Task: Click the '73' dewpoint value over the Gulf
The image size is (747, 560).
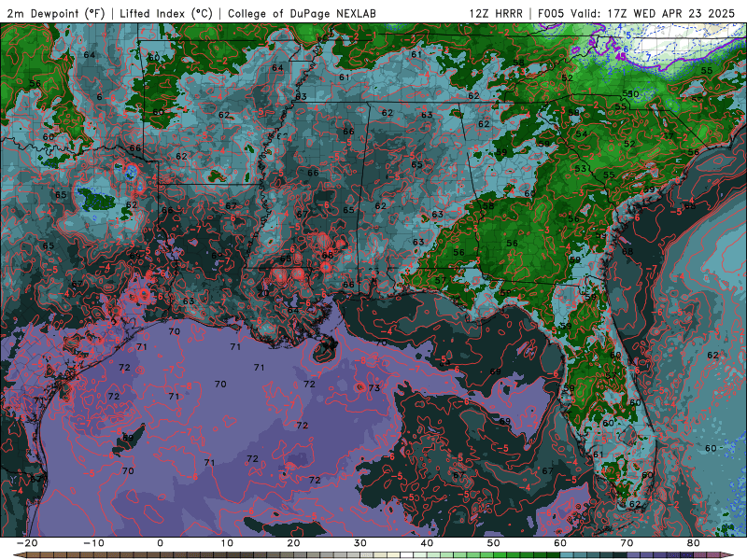Action: tap(374, 387)
